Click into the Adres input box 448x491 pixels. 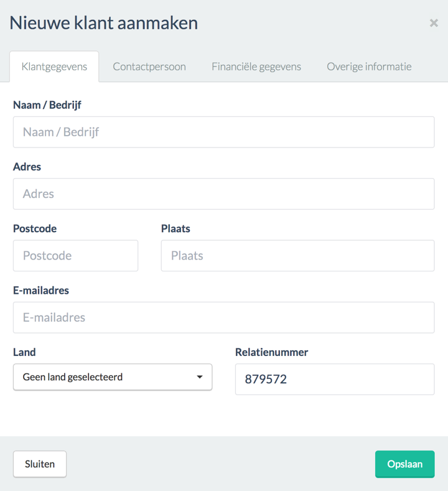click(x=223, y=194)
